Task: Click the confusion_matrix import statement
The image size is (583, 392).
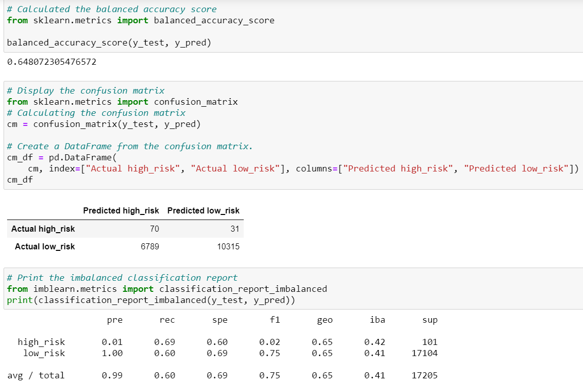Action: (121, 101)
